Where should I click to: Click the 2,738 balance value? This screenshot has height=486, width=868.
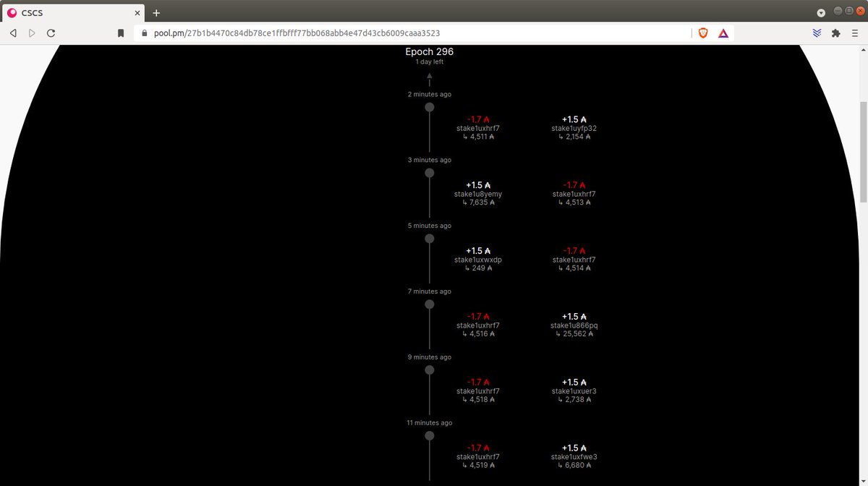pyautogui.click(x=574, y=400)
